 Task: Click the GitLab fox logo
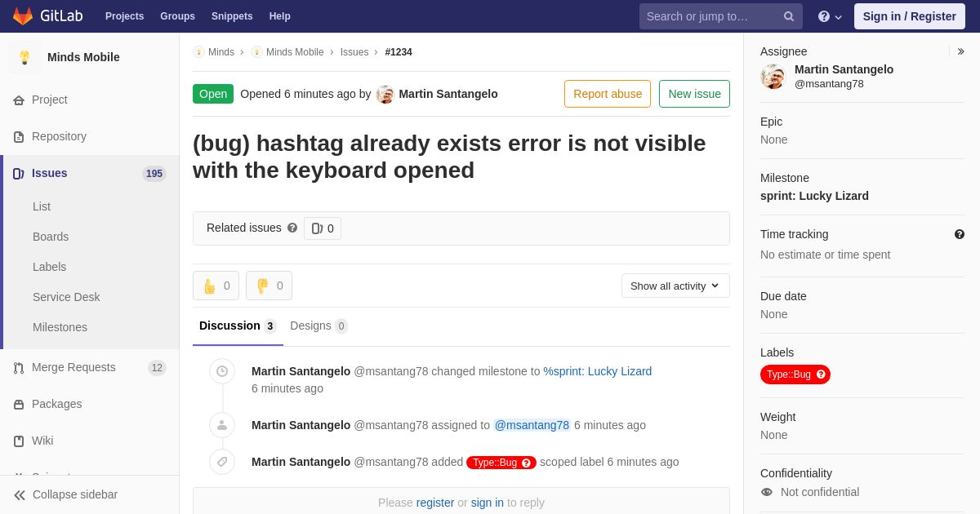(23, 16)
